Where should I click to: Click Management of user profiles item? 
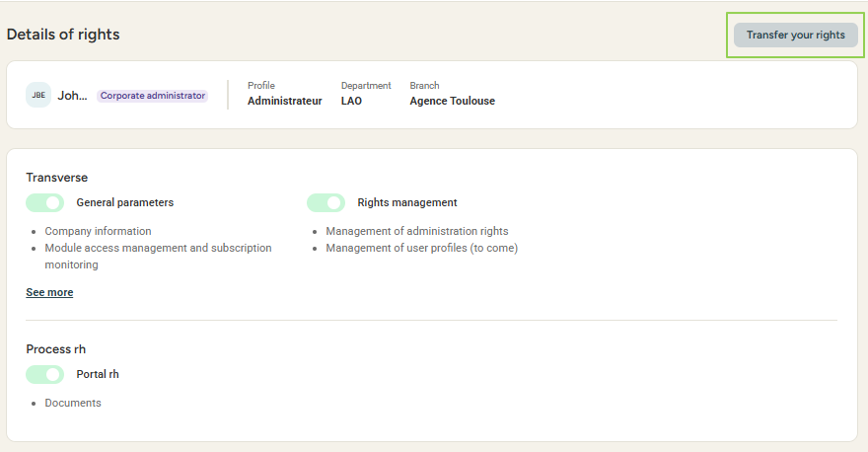[x=421, y=248]
